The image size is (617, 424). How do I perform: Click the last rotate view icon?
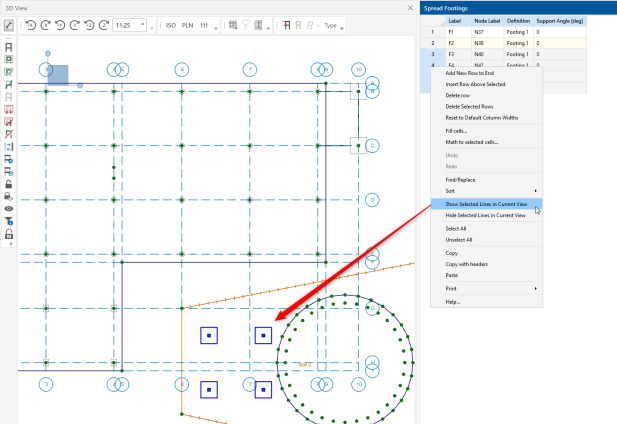tap(104, 24)
